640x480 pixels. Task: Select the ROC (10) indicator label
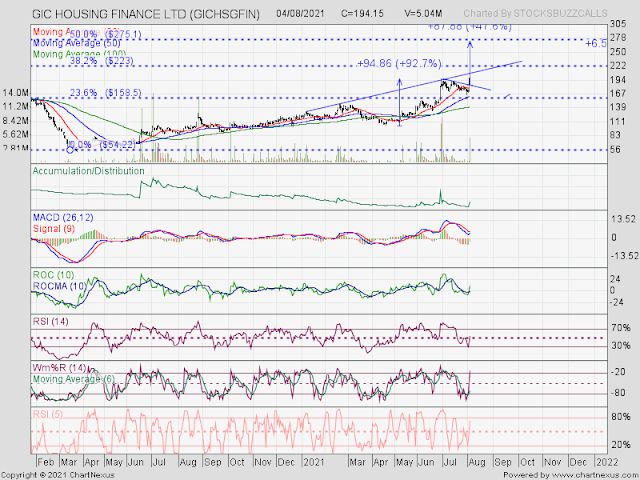(53, 275)
